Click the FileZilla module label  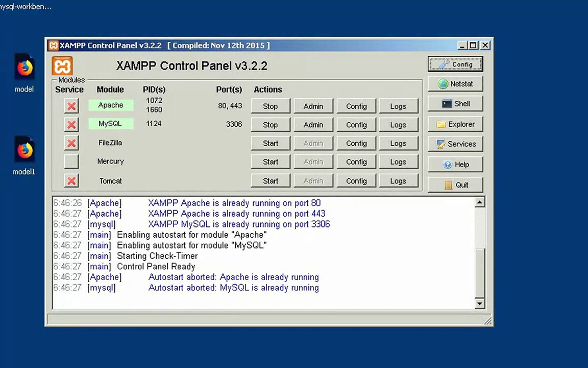pyautogui.click(x=110, y=143)
